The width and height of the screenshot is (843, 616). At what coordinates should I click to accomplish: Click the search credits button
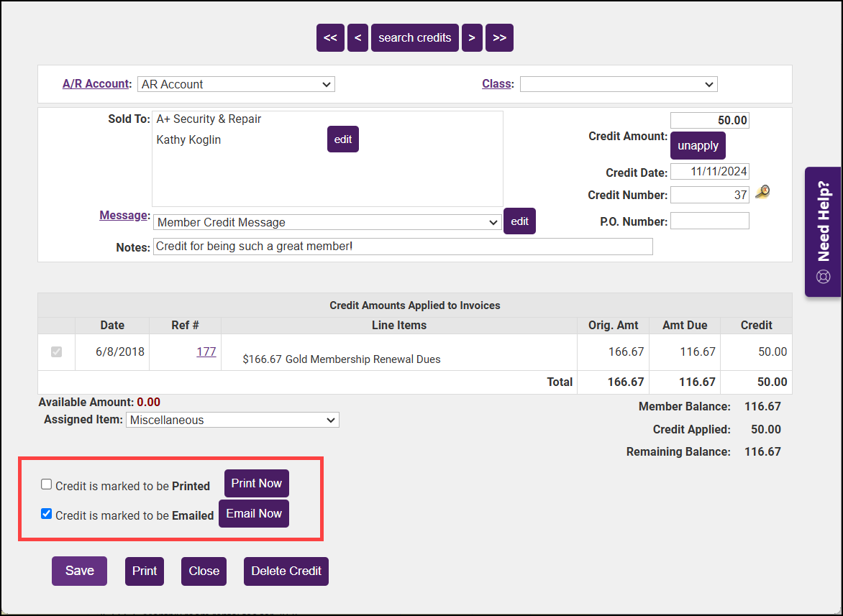[414, 38]
